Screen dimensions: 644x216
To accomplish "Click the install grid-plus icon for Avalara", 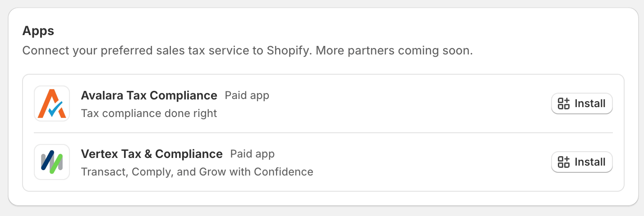I will click(x=564, y=103).
